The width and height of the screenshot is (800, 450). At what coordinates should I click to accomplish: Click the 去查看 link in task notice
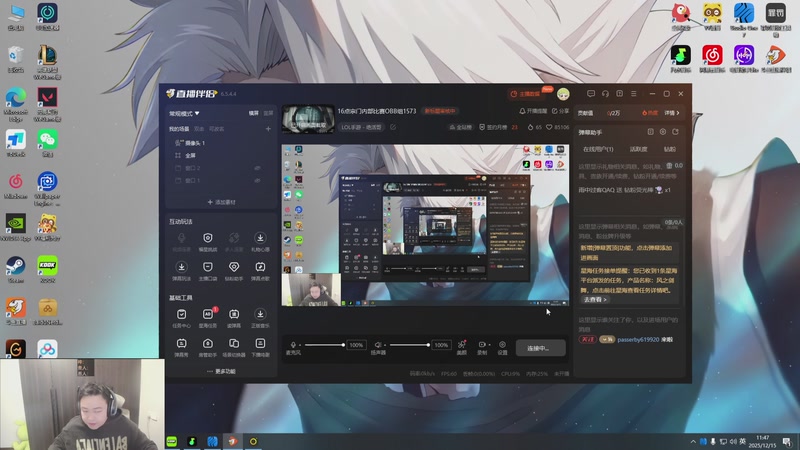594,299
